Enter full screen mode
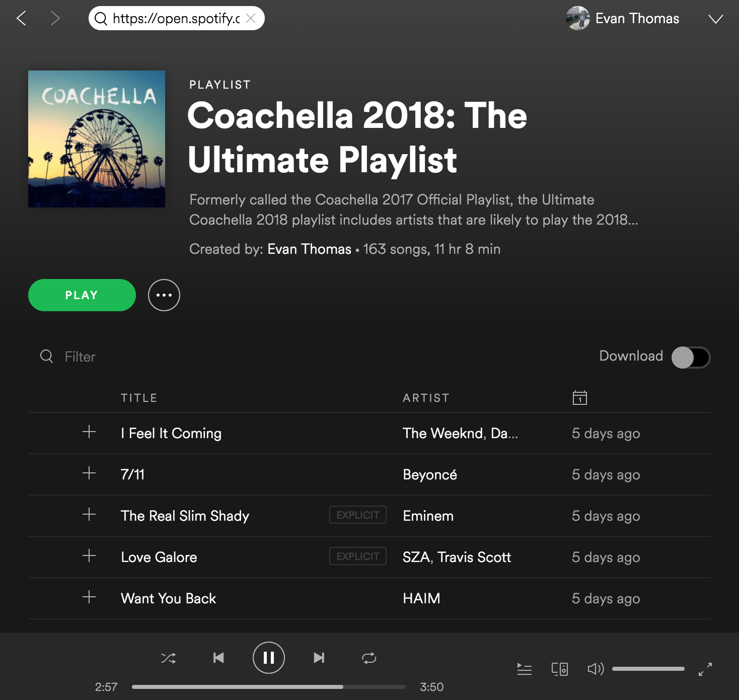 [x=705, y=669]
